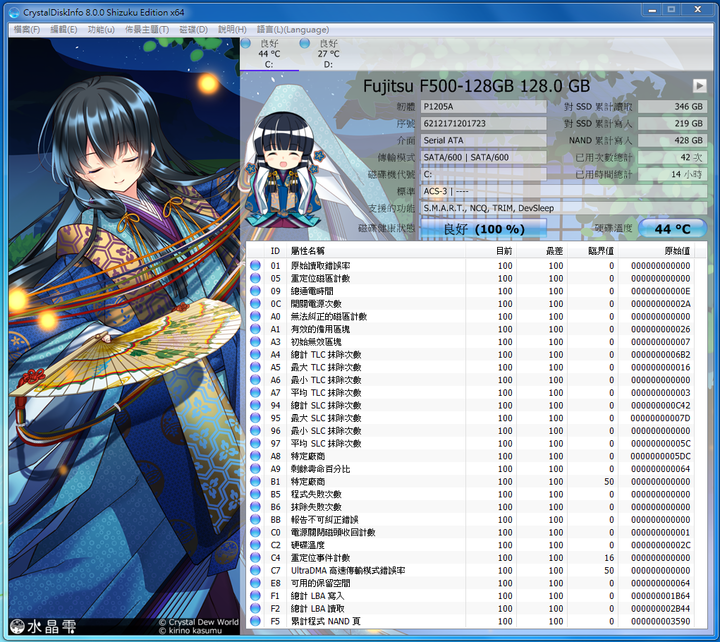Click the status icon for attribute B6
The width and height of the screenshot is (720, 642).
click(255, 507)
